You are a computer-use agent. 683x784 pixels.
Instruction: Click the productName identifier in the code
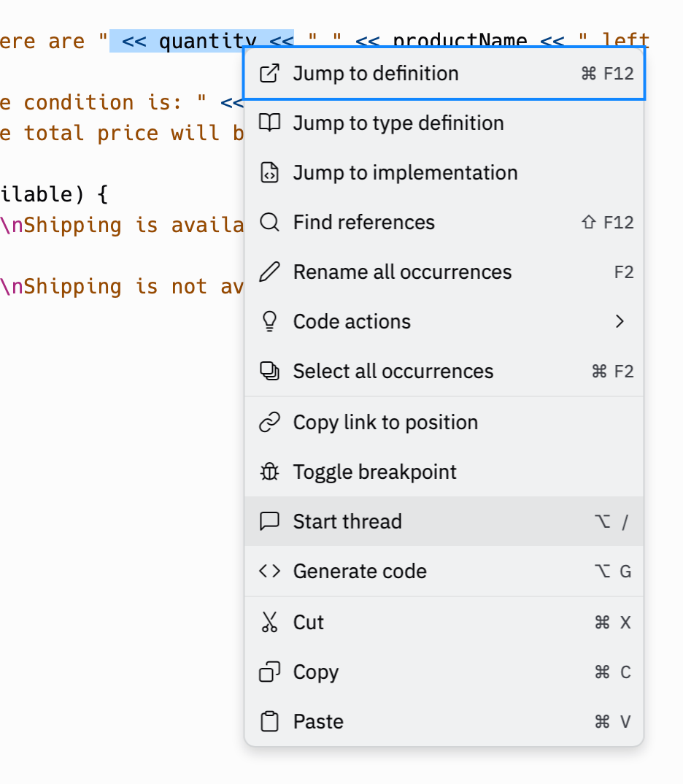[460, 39]
